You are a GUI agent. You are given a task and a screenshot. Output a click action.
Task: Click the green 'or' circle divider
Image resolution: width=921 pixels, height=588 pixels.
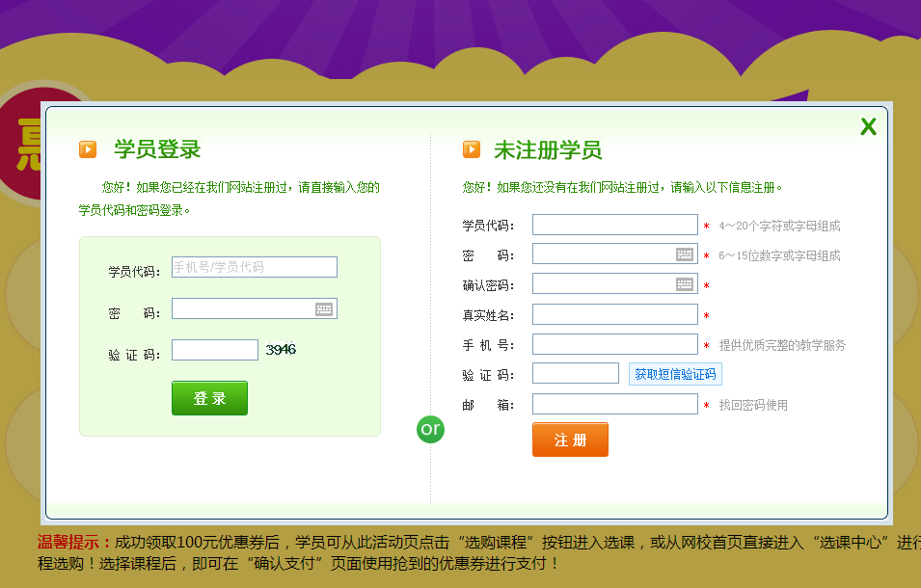(430, 428)
